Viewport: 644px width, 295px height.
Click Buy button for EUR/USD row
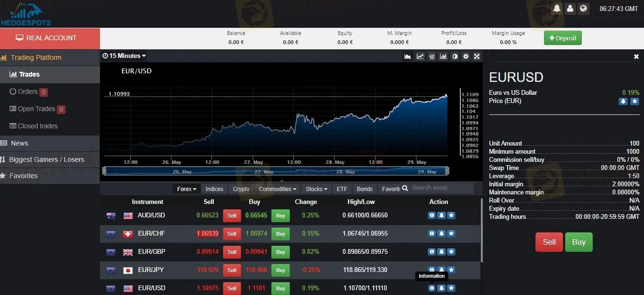[x=280, y=288]
